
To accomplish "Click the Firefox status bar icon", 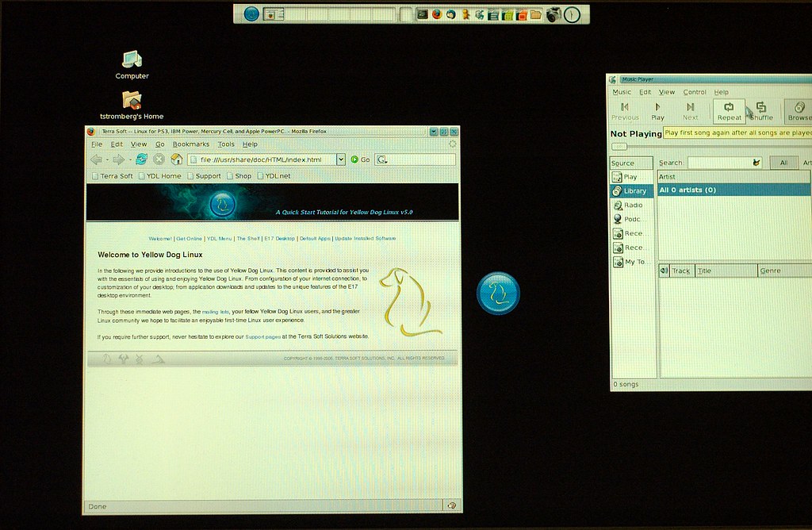I will click(451, 505).
